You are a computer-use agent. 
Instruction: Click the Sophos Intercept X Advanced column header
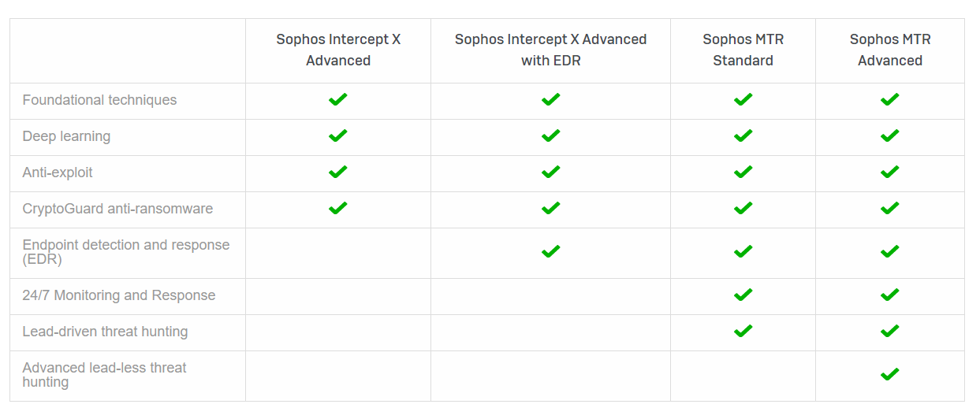(338, 50)
